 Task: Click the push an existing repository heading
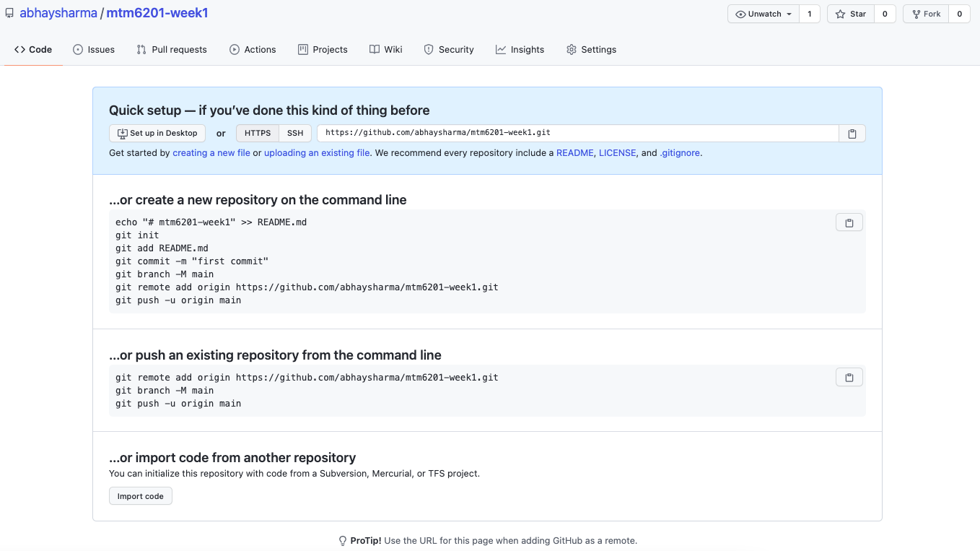275,355
